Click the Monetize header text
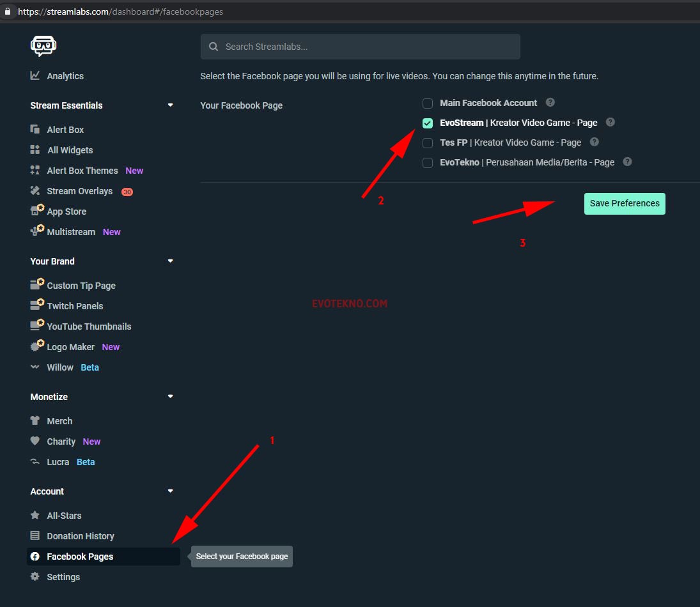Screen dimensions: 700x607 point(49,397)
